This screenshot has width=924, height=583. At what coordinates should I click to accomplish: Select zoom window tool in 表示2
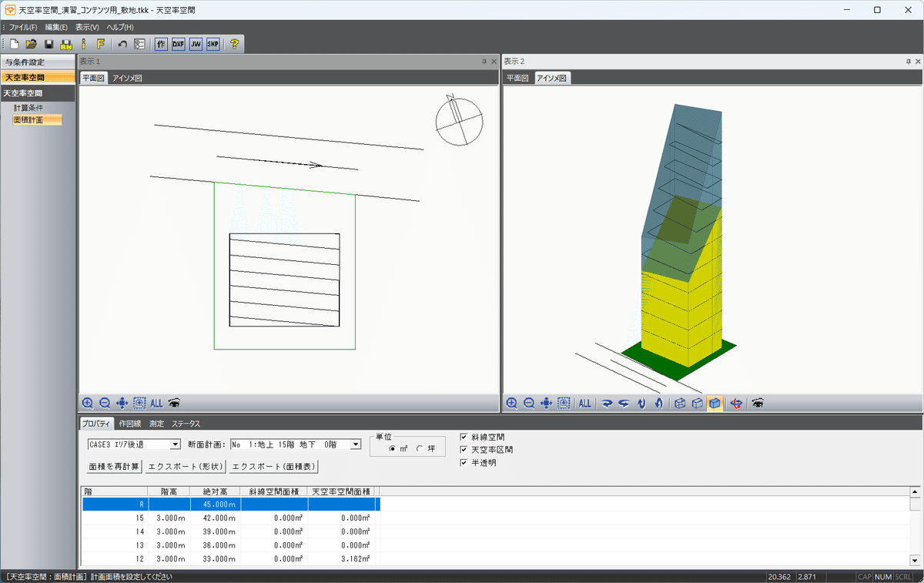[x=564, y=403]
